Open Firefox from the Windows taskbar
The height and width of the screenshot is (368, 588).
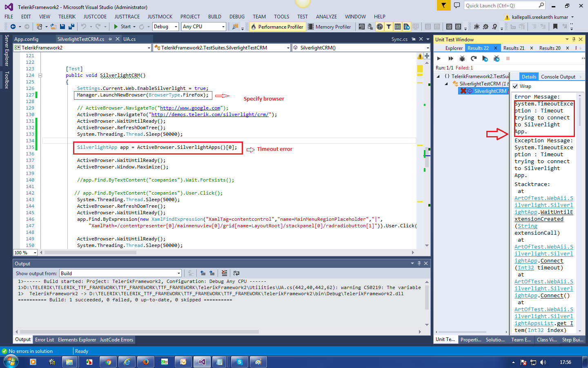(145, 362)
